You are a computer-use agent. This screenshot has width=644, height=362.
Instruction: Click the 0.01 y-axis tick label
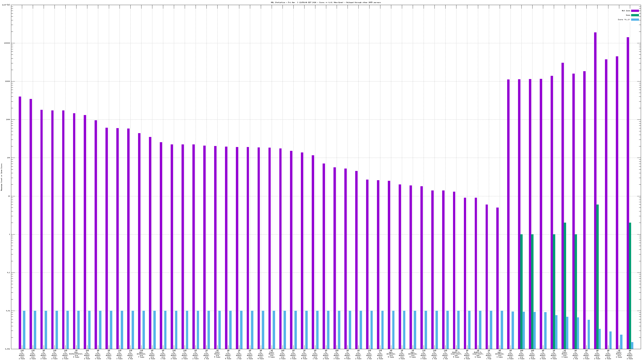(8, 311)
